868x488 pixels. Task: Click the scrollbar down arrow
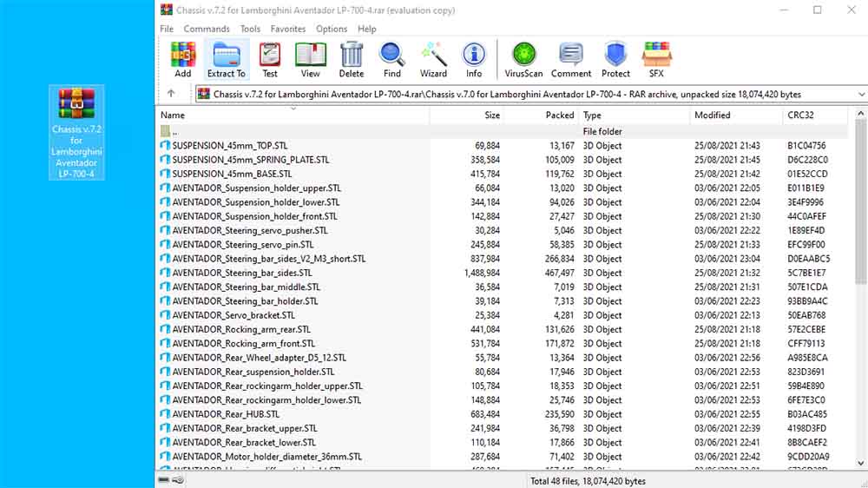click(860, 463)
